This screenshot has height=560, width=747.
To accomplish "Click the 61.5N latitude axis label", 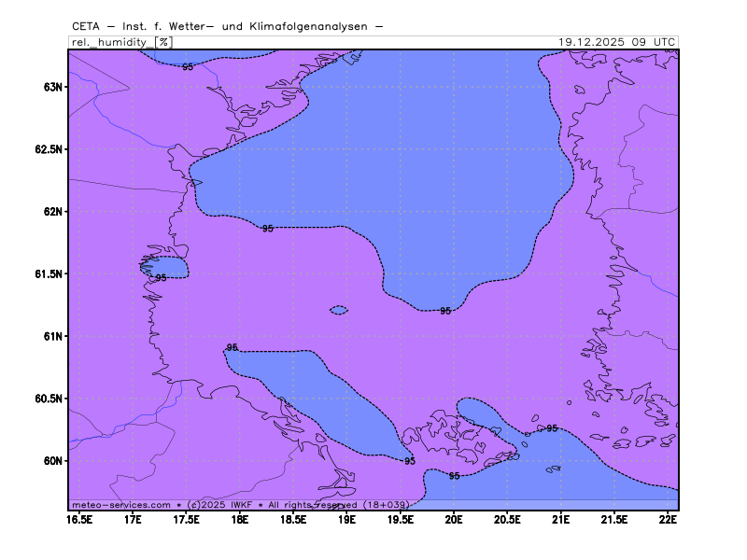I will pos(46,273).
